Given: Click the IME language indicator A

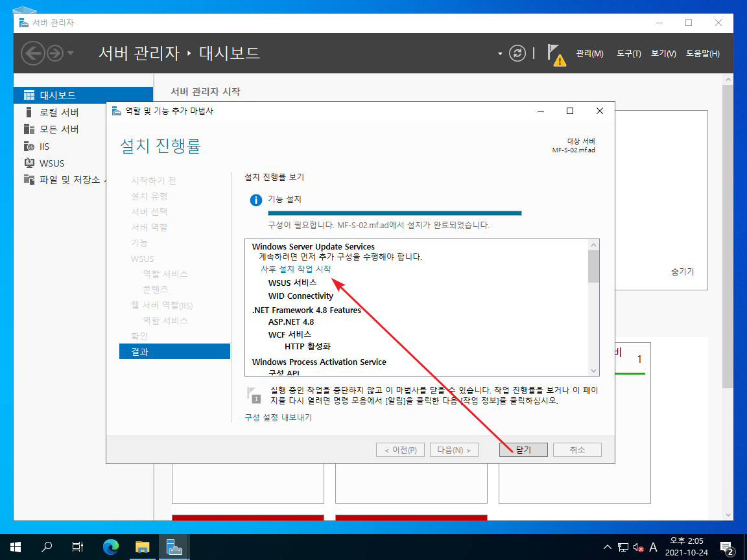Looking at the screenshot, I should (x=653, y=547).
